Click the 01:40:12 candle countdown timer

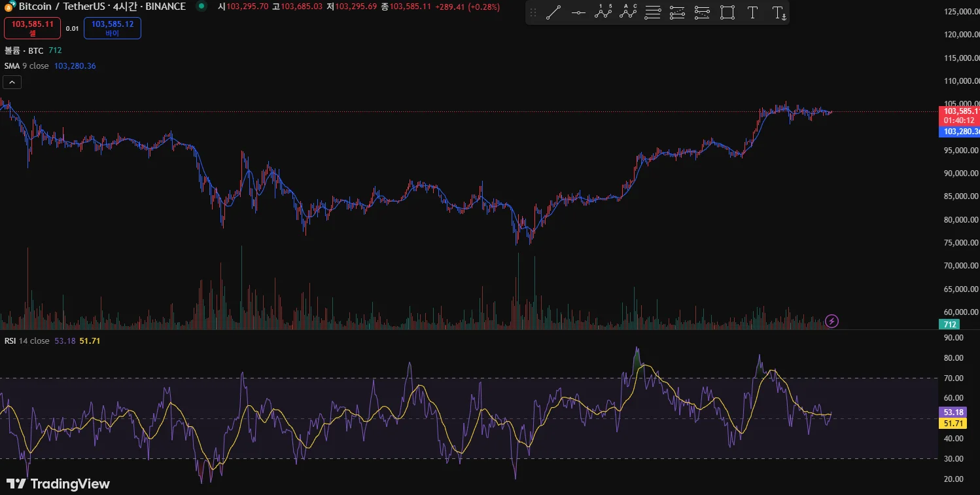coord(959,121)
